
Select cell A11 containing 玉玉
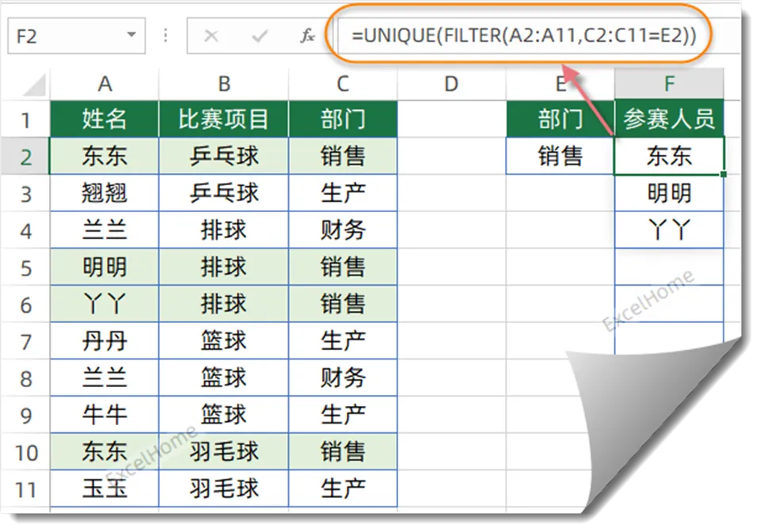104,488
